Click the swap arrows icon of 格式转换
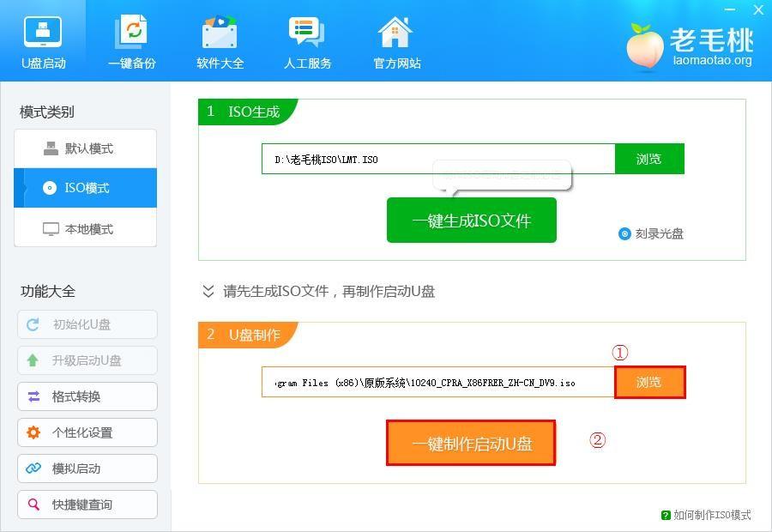772x532 pixels. click(x=33, y=396)
